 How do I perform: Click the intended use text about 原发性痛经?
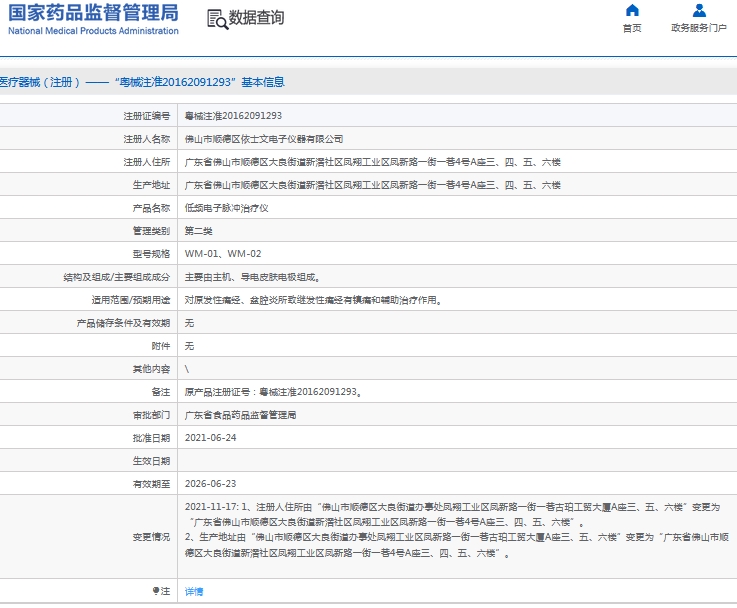point(313,300)
